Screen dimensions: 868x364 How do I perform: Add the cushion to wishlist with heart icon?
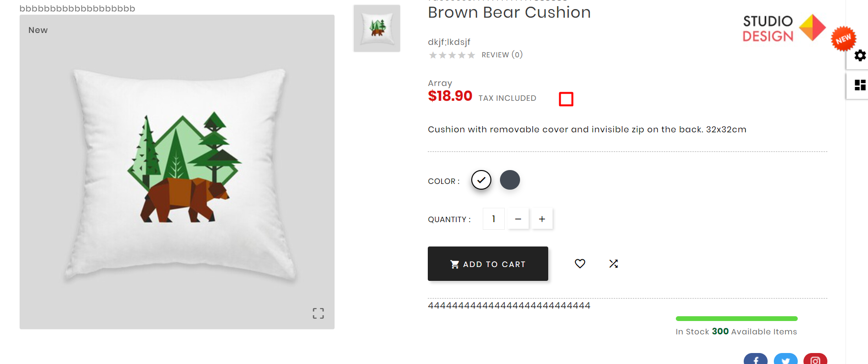pyautogui.click(x=580, y=264)
